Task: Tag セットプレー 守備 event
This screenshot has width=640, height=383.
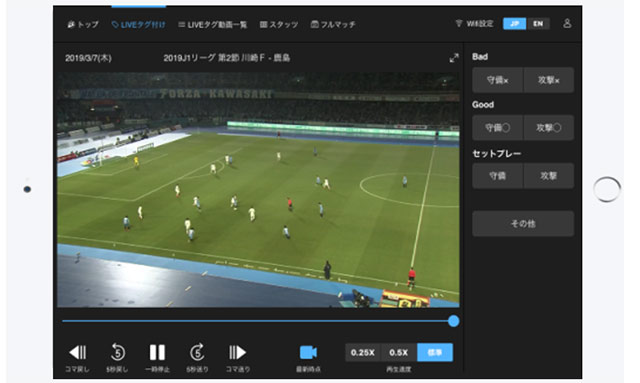Action: (498, 176)
